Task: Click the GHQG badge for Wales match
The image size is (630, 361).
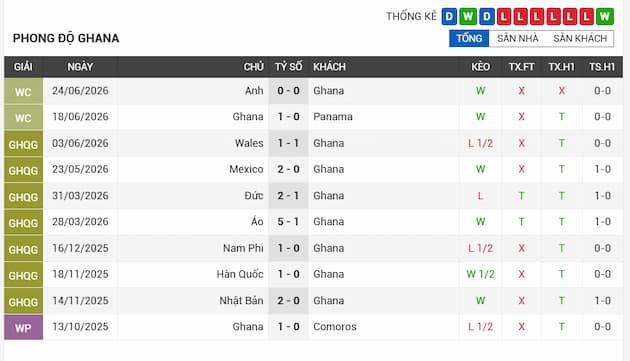Action: pos(23,144)
